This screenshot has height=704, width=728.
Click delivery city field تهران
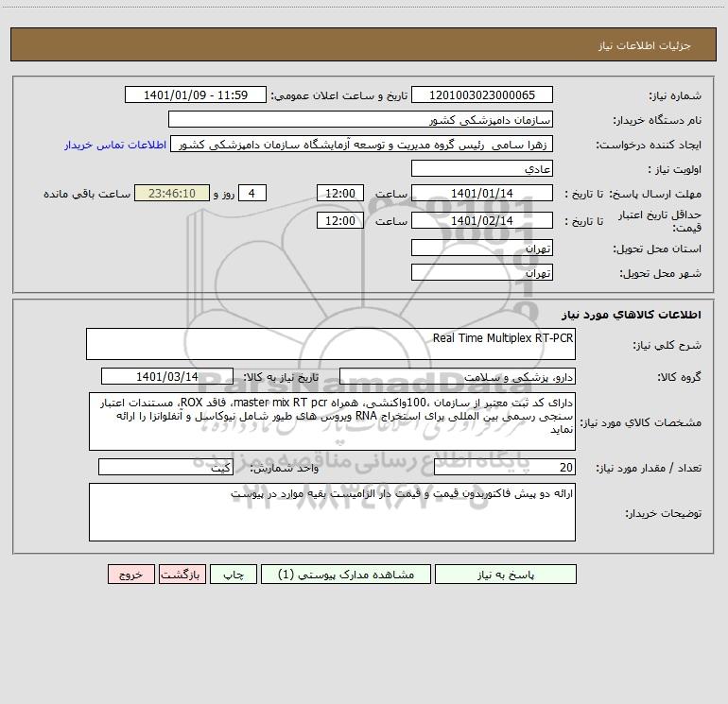[x=482, y=272]
